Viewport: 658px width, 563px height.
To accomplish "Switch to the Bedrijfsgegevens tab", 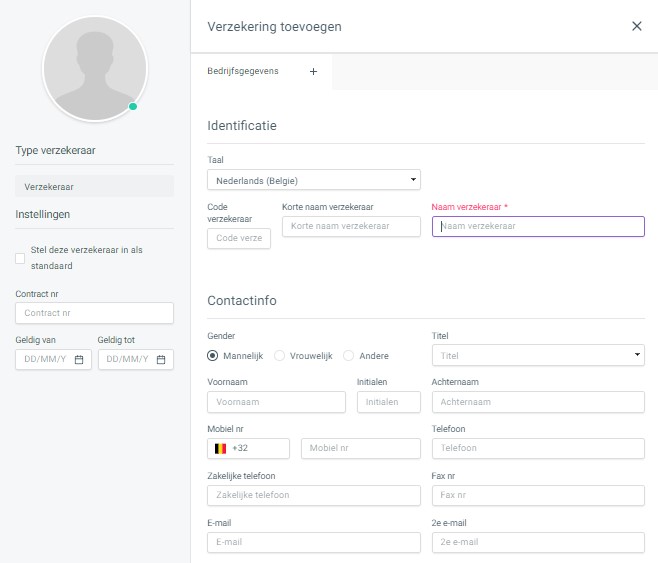I will point(243,71).
